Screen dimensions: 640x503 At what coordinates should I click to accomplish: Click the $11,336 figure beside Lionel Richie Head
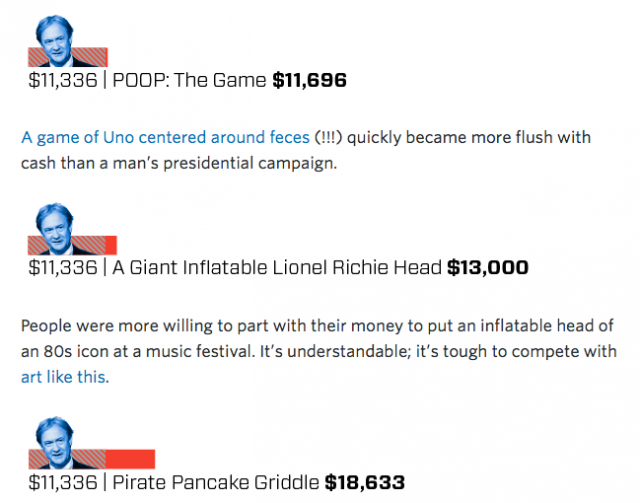point(63,268)
